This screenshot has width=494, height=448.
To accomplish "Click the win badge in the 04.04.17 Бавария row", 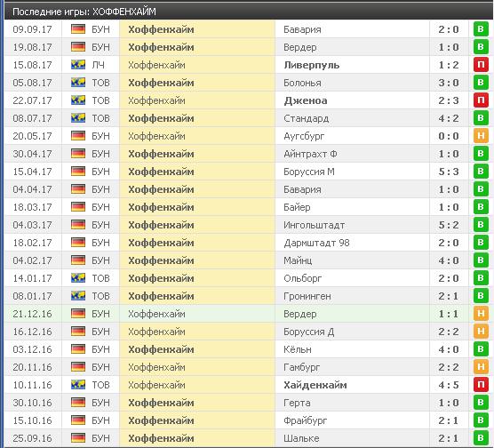I will (481, 189).
